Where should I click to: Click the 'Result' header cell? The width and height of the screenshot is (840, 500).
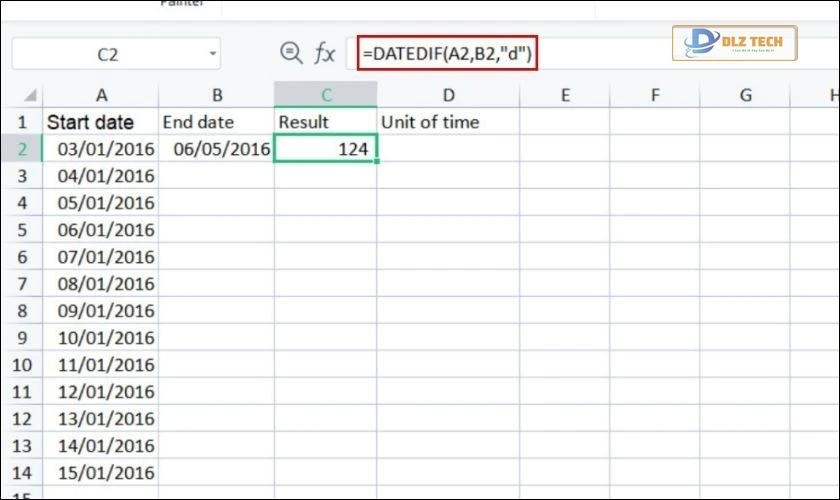pos(326,122)
